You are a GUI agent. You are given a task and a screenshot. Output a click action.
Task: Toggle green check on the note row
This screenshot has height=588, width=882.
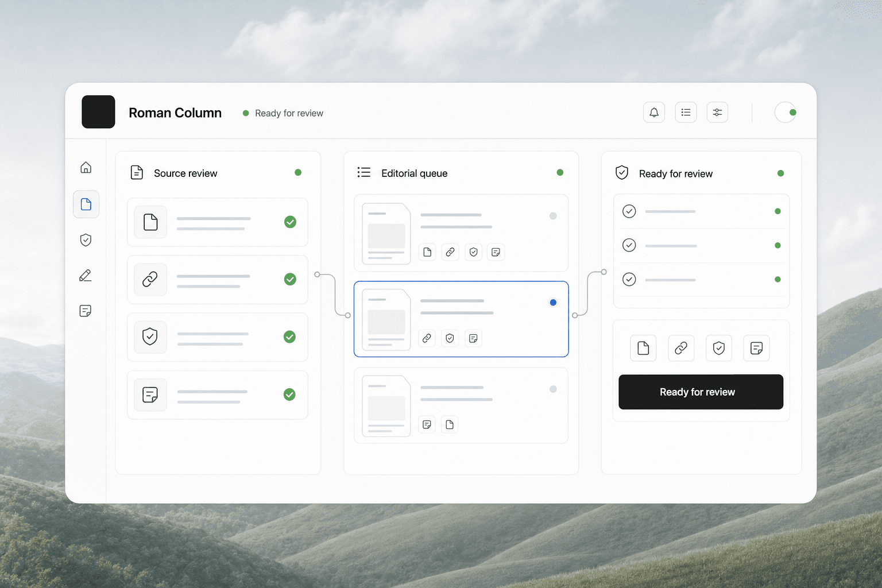pos(290,394)
